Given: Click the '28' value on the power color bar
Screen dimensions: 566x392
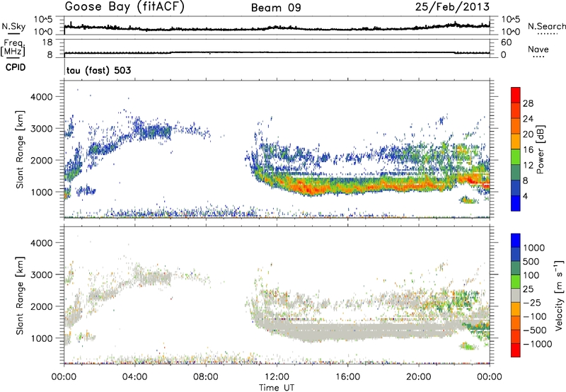Looking at the screenshot, I should [528, 103].
